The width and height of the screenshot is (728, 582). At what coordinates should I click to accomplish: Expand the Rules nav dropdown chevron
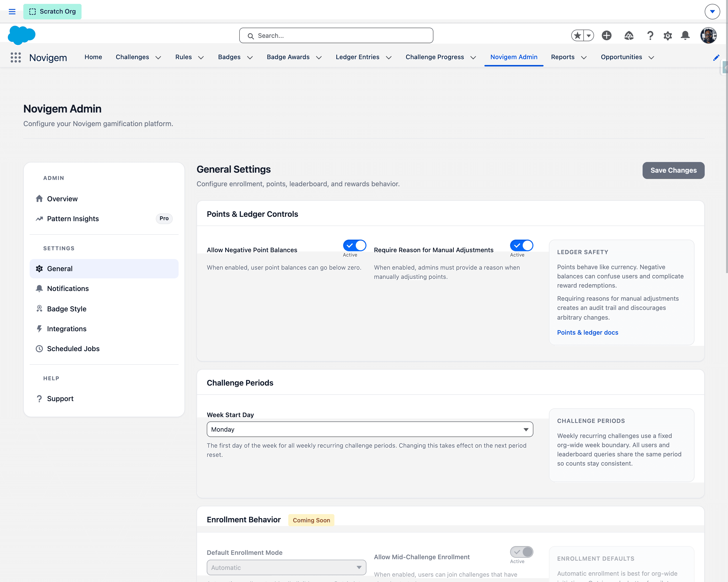pyautogui.click(x=201, y=58)
